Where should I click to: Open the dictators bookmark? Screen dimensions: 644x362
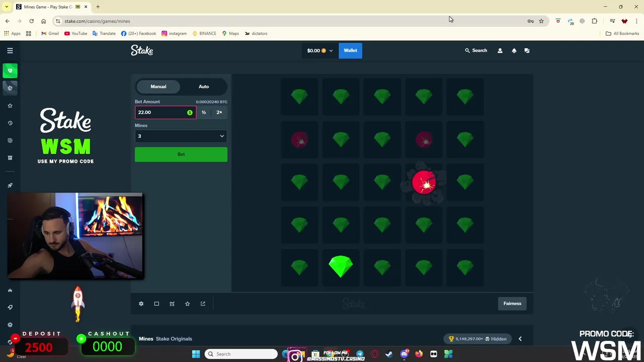[x=256, y=34]
